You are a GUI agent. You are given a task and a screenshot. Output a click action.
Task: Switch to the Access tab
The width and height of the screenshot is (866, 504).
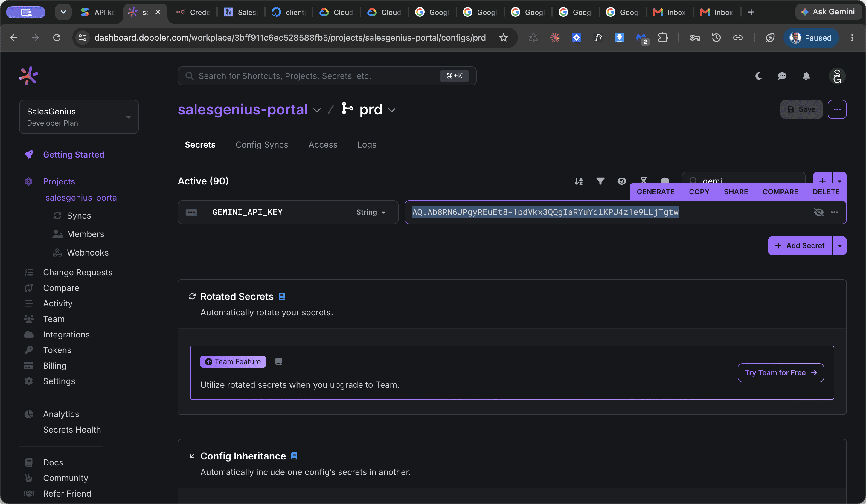click(323, 145)
